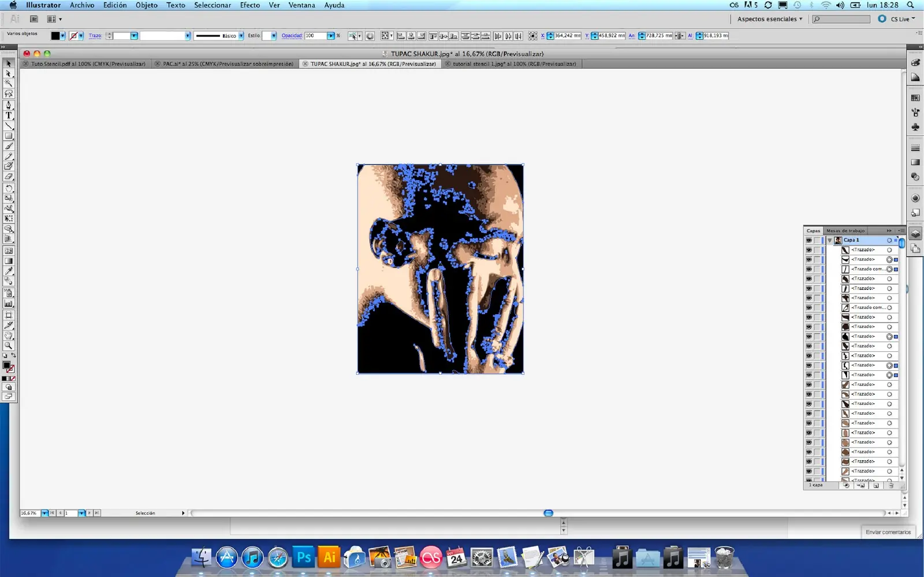The image size is (924, 577).
Task: Select the Line Segment tool
Action: point(9,126)
